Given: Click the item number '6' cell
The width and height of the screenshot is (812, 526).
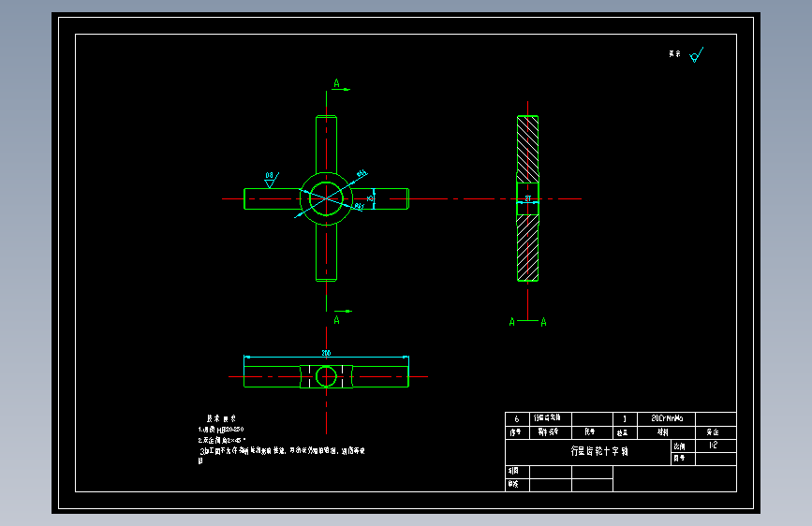Looking at the screenshot, I should [x=517, y=418].
